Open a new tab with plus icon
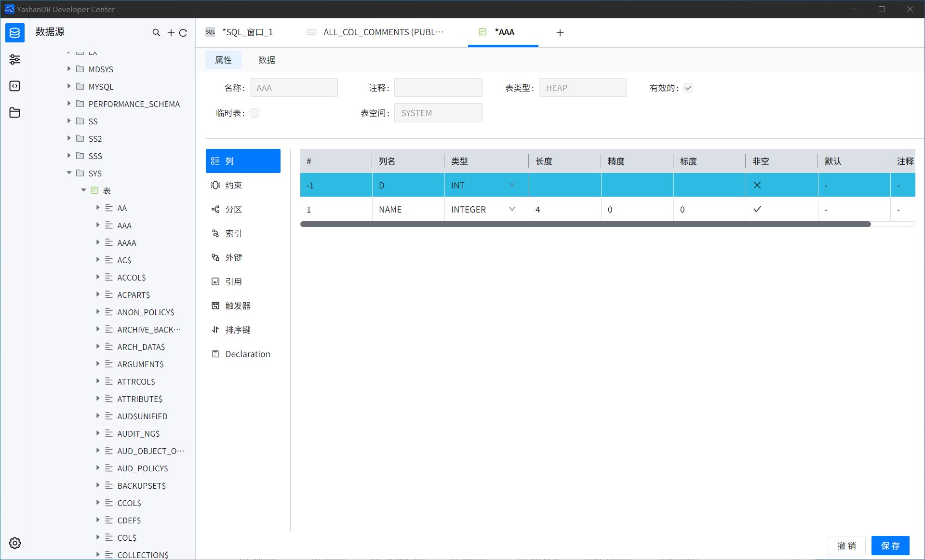This screenshot has width=925, height=560. point(560,32)
